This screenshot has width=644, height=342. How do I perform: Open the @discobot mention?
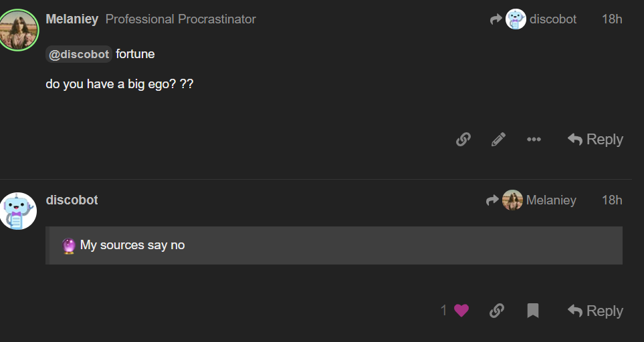click(x=79, y=55)
